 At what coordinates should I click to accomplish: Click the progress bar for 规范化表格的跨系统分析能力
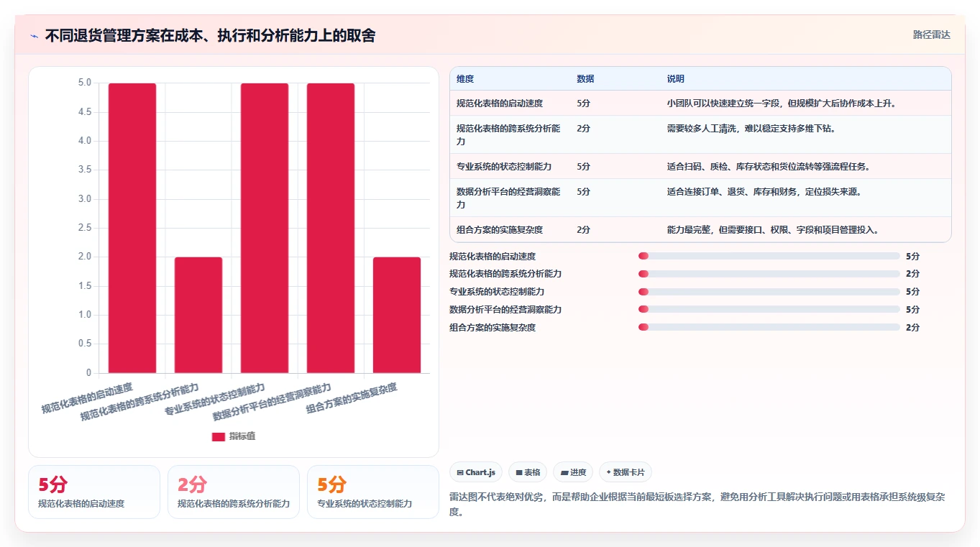click(x=769, y=274)
